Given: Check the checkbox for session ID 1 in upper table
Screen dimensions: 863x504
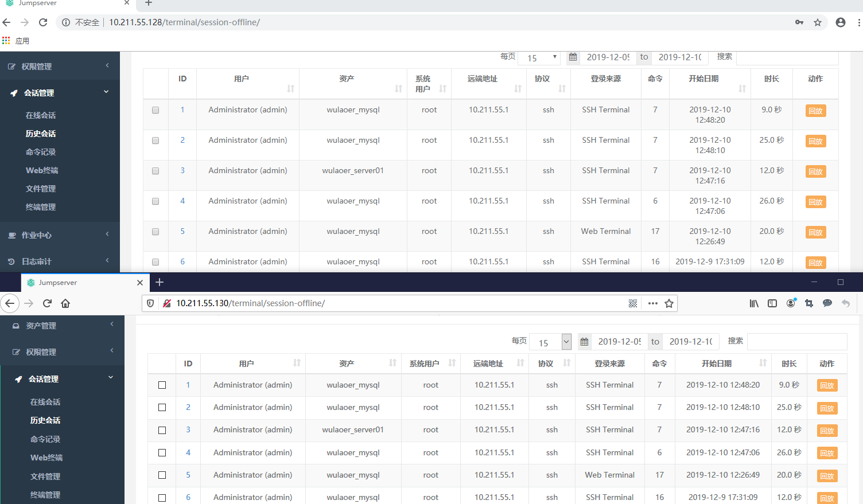Looking at the screenshot, I should 156,110.
